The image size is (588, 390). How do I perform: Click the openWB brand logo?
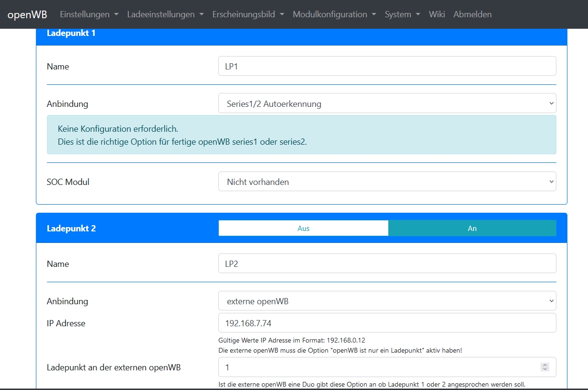[27, 14]
